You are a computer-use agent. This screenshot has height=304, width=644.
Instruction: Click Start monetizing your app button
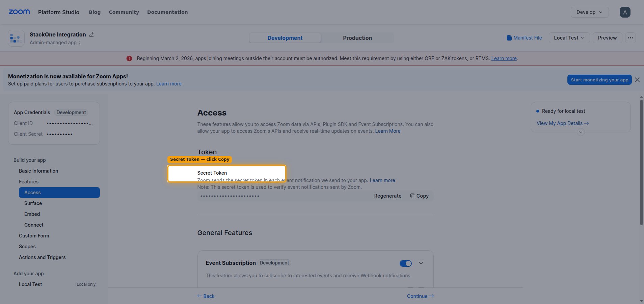(599, 80)
